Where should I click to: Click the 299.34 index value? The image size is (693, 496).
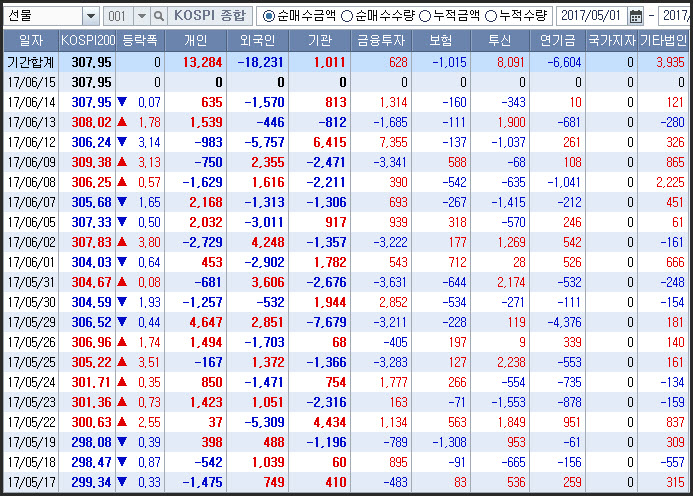pyautogui.click(x=91, y=482)
